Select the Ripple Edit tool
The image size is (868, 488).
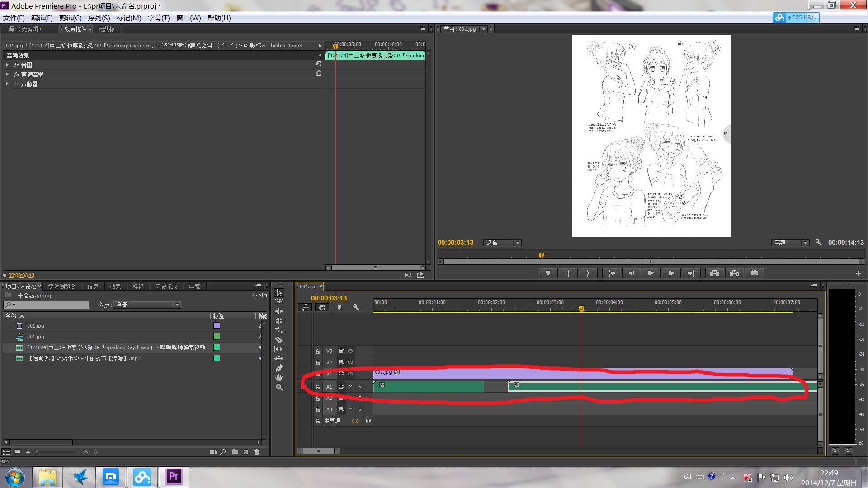279,311
